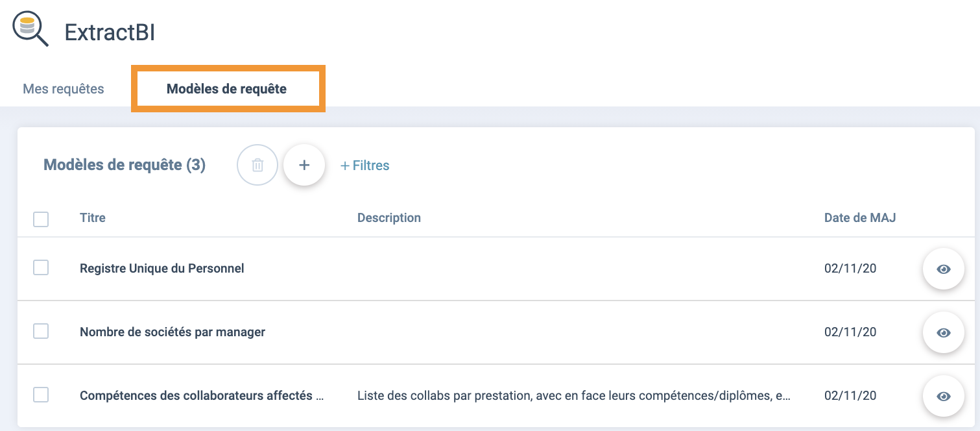
Task: Open the Registre Unique du Personnel title
Action: pos(162,268)
